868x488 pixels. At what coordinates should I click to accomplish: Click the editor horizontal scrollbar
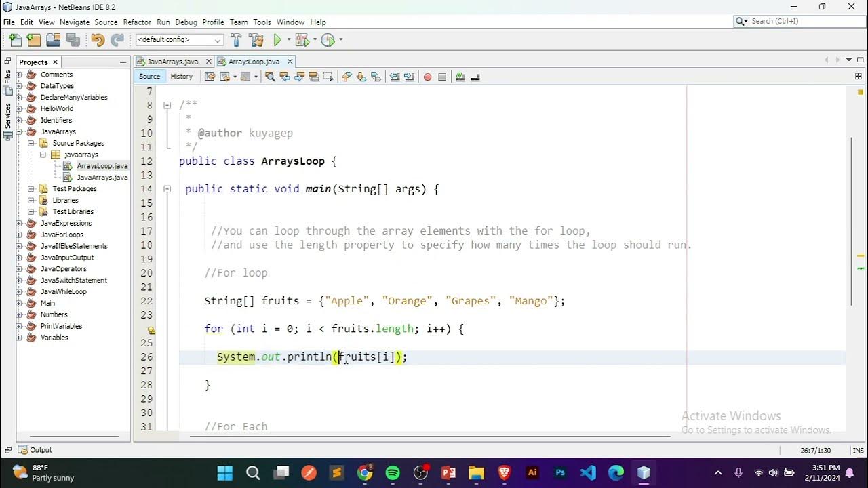(431, 436)
